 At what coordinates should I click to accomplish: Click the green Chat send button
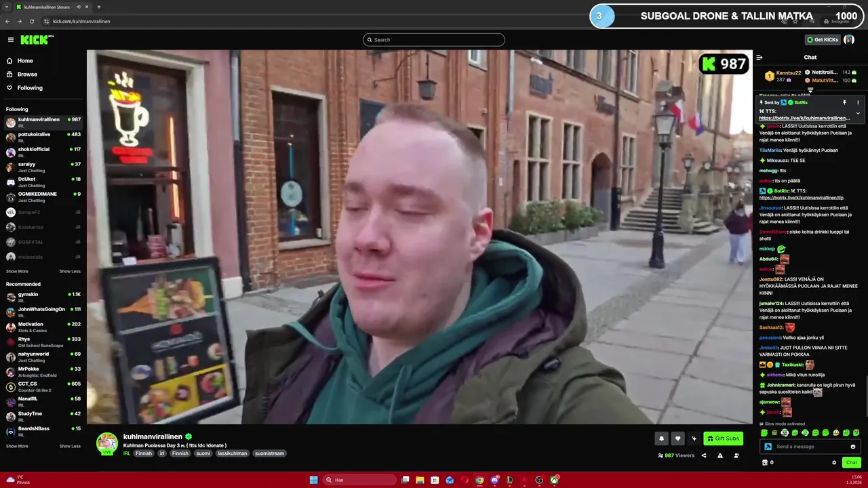click(852, 462)
